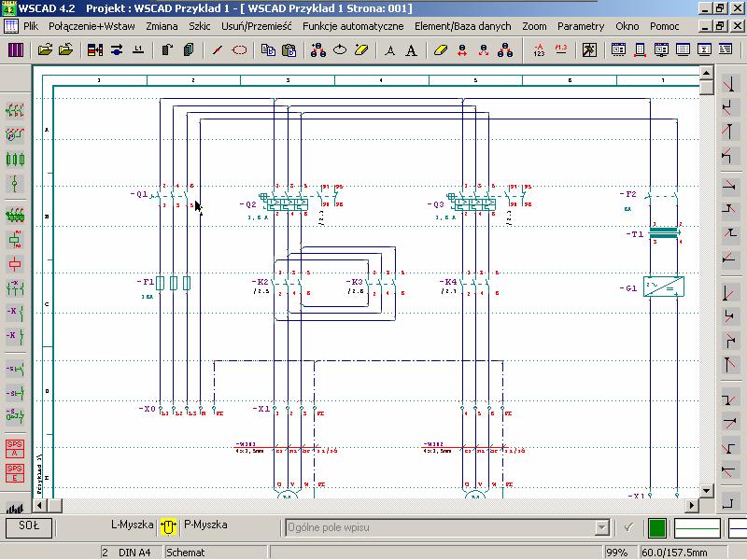747x560 pixels.
Task: Open the Funkcje automatyczne menu
Action: (x=353, y=26)
